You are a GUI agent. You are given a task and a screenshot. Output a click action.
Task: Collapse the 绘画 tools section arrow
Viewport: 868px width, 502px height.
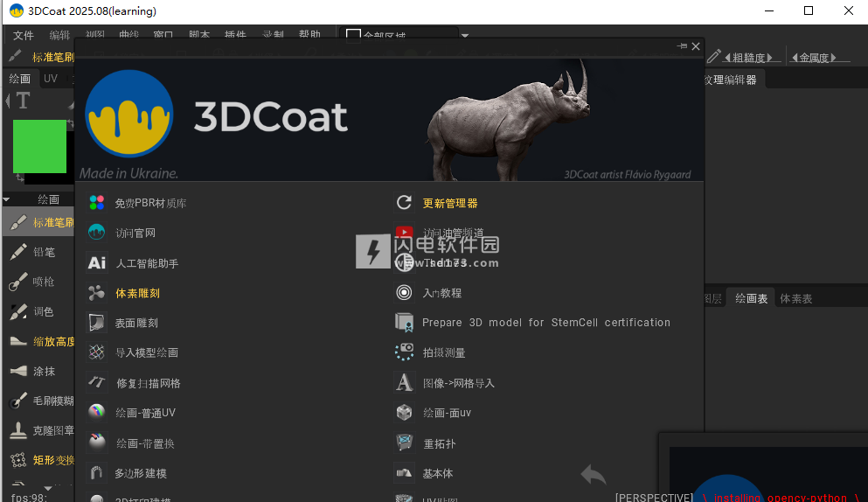point(7,199)
